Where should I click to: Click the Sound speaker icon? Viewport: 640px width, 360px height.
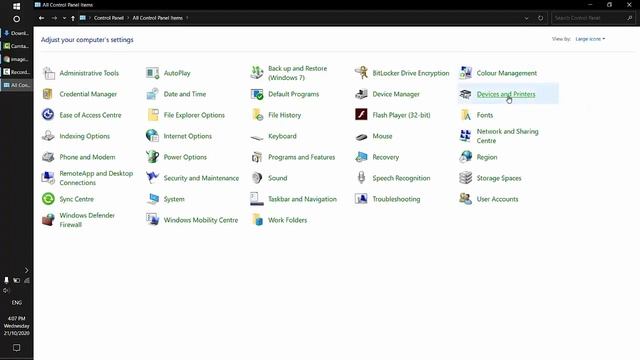257,178
